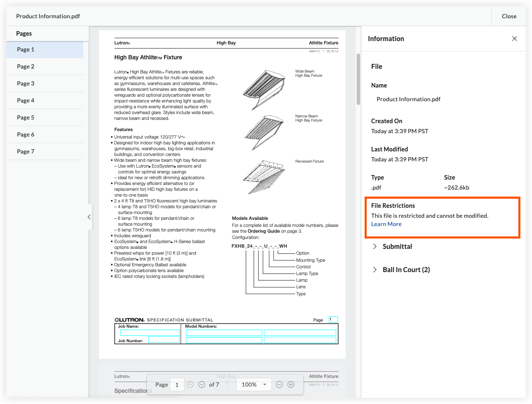Collapse the pages sidebar with arrow handle
The image size is (532, 404).
tap(89, 217)
